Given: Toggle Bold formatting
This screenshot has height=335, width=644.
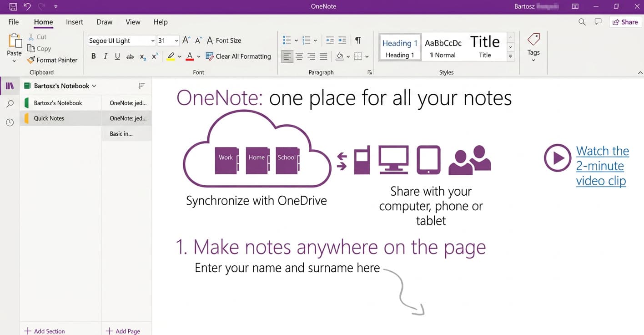Looking at the screenshot, I should coord(94,56).
